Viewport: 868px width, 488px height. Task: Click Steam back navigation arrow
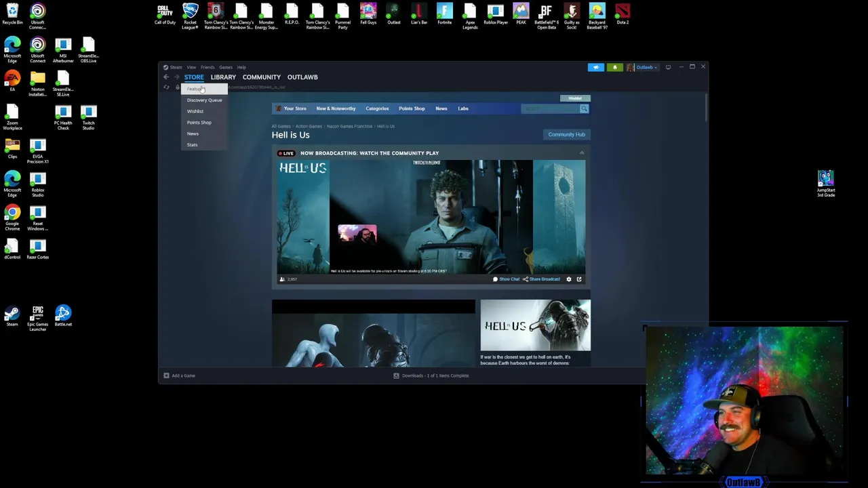coord(166,77)
